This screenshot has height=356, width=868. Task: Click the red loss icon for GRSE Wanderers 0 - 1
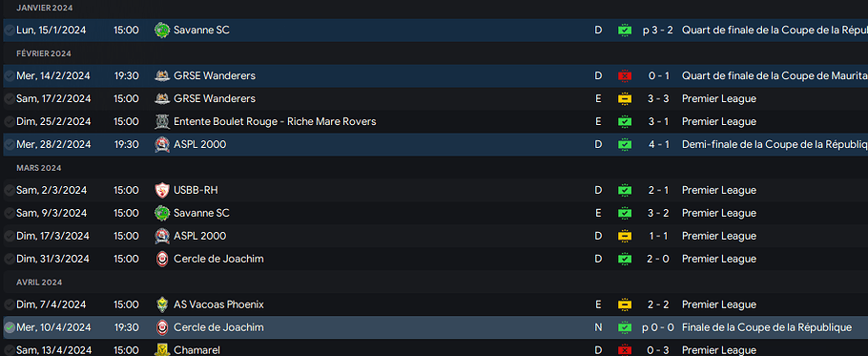tap(625, 75)
